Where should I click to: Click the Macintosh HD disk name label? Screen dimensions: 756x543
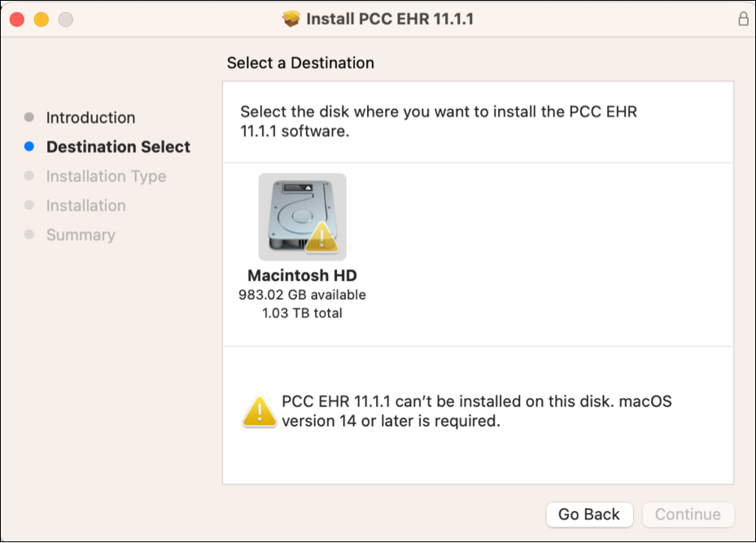[302, 275]
